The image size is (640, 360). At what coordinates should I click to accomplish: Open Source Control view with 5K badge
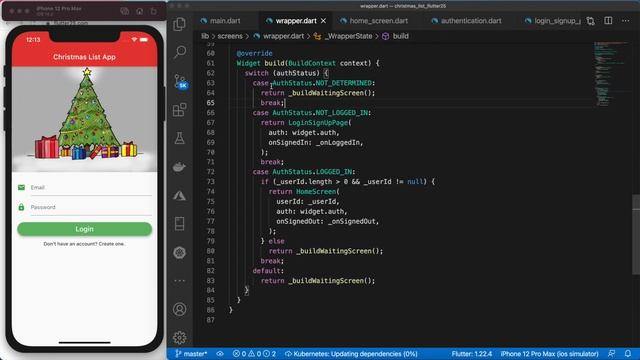pyautogui.click(x=180, y=81)
